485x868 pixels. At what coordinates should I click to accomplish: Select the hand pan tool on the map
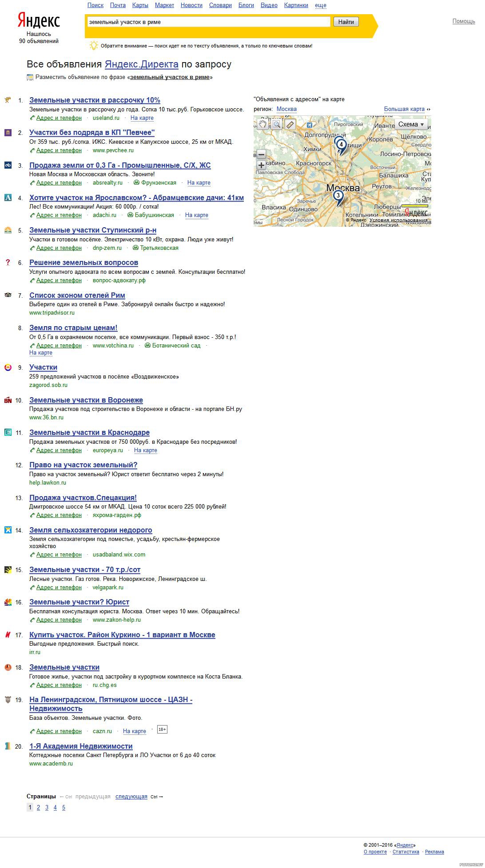click(x=263, y=124)
